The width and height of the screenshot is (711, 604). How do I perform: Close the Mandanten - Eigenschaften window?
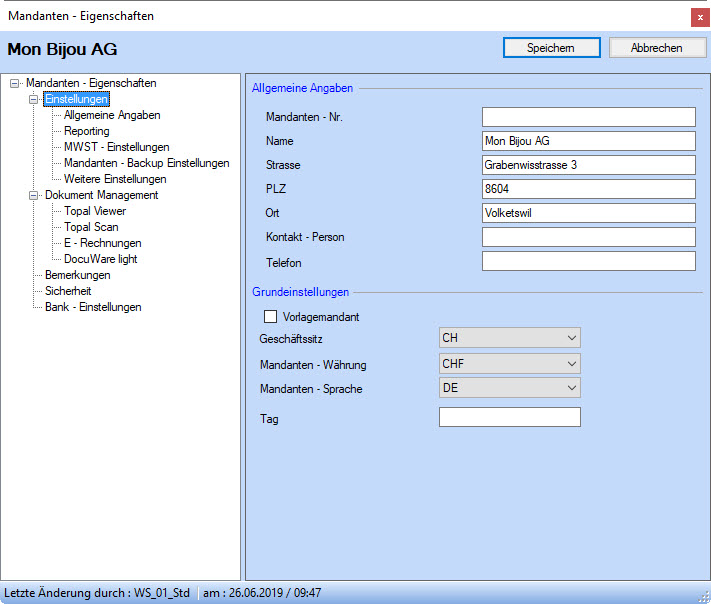(x=698, y=17)
